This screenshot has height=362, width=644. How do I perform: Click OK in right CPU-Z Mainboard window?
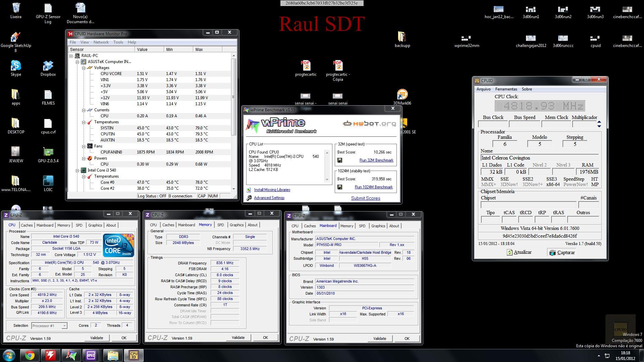coord(407,339)
